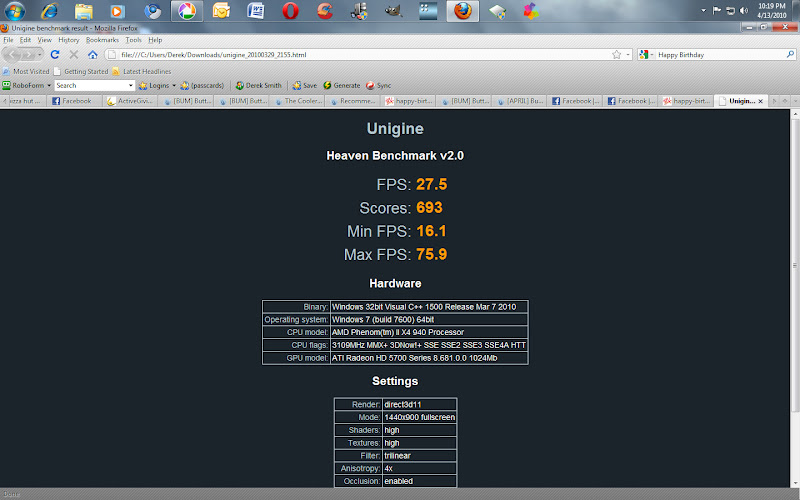Launch Internet Explorer from the taskbar
The image size is (800, 500).
[x=49, y=11]
